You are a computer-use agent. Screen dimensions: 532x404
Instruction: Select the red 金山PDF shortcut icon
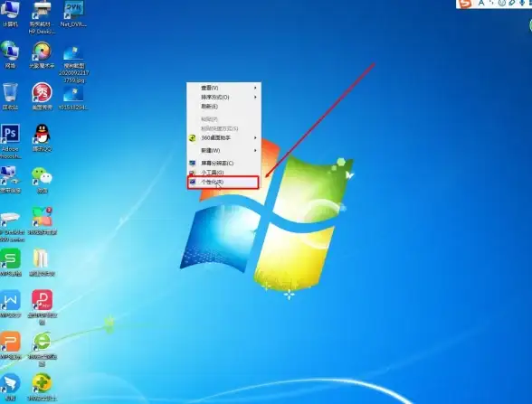[x=42, y=307]
